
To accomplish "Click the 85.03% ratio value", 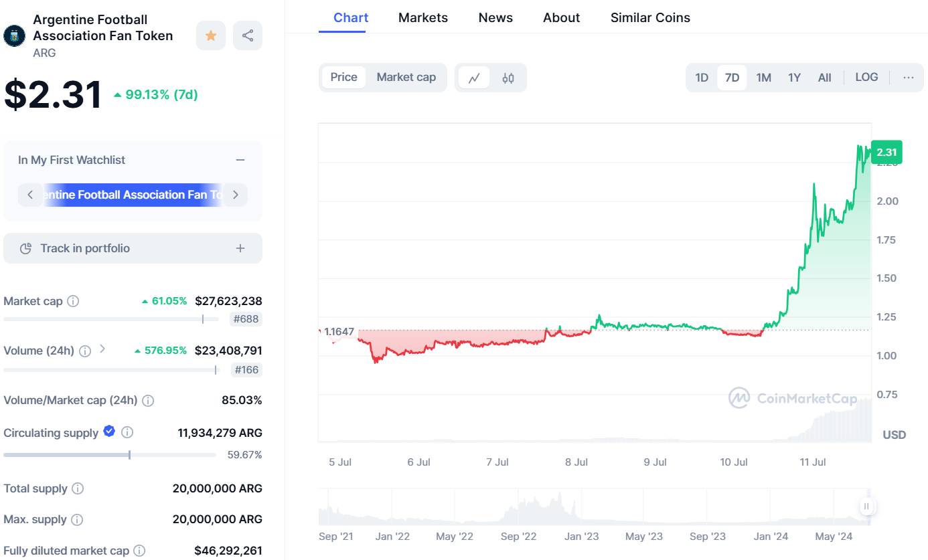I will (242, 401).
